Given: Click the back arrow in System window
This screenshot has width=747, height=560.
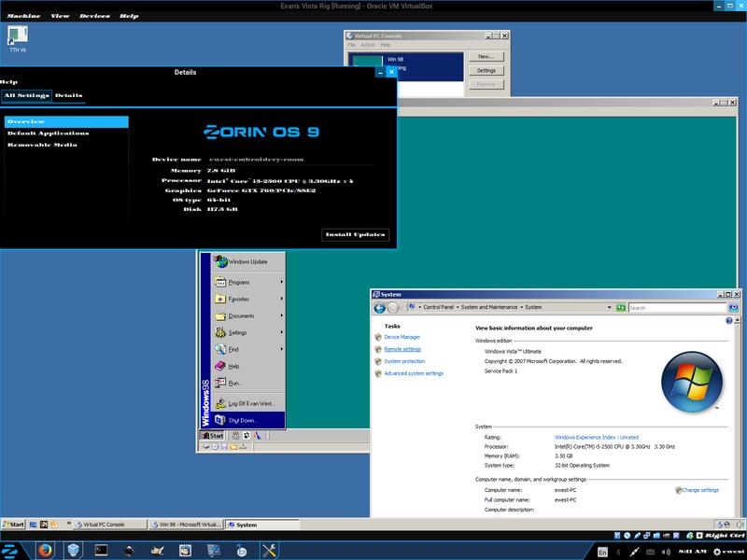Looking at the screenshot, I should 380,308.
